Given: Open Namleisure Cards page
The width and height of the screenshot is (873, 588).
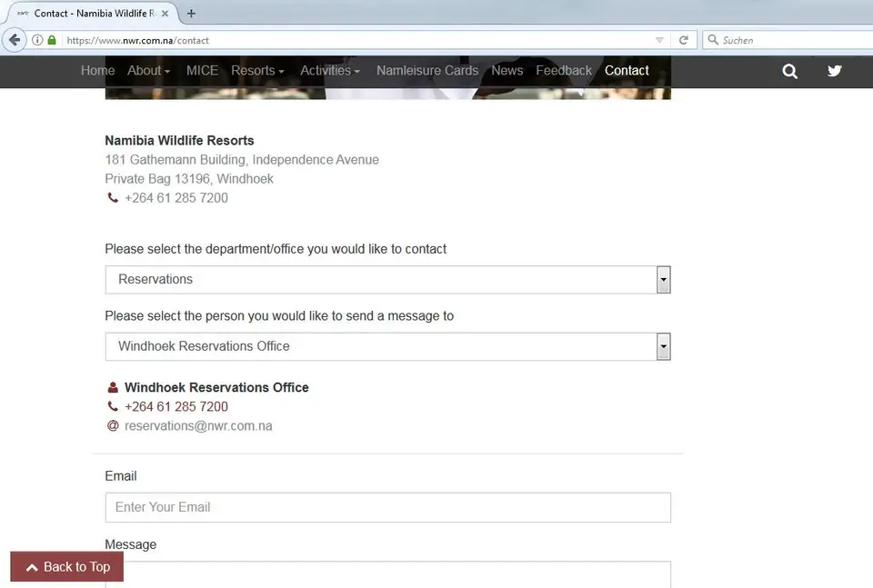Looking at the screenshot, I should [x=427, y=71].
